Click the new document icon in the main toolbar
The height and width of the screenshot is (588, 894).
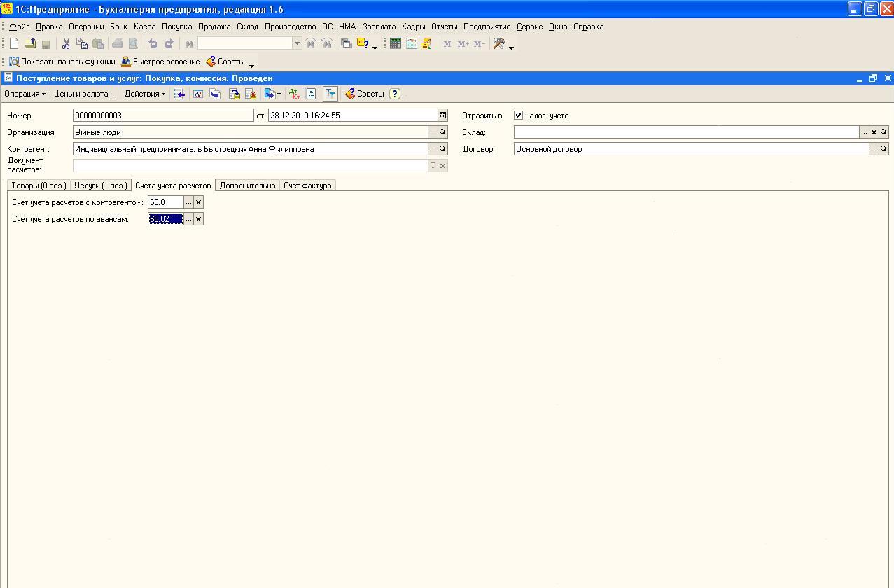click(x=14, y=43)
